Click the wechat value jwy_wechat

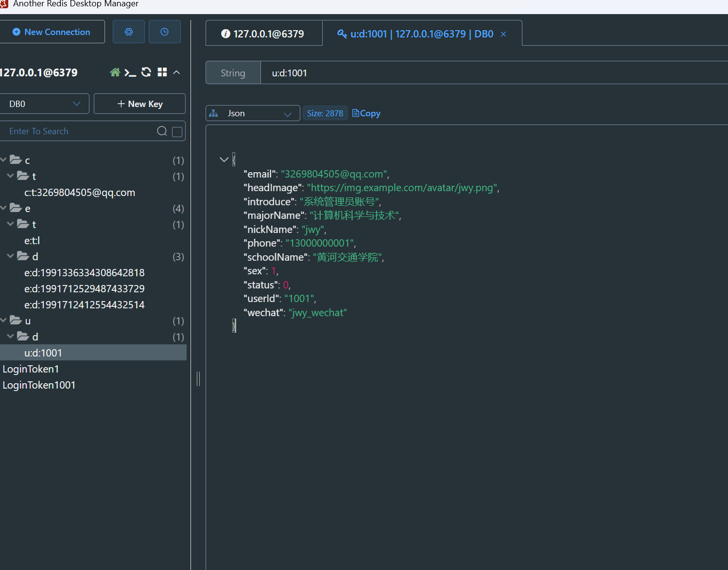(318, 313)
